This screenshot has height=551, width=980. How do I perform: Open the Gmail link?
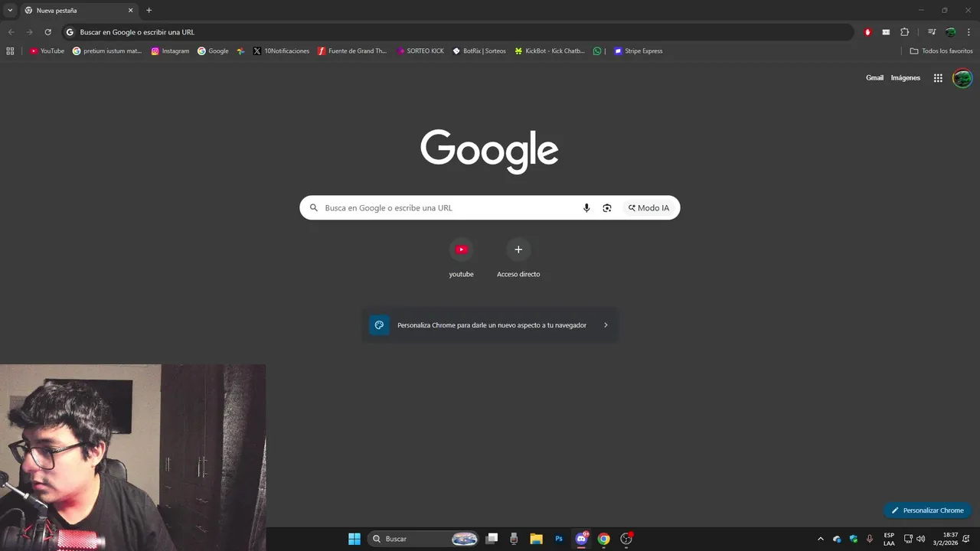point(874,78)
